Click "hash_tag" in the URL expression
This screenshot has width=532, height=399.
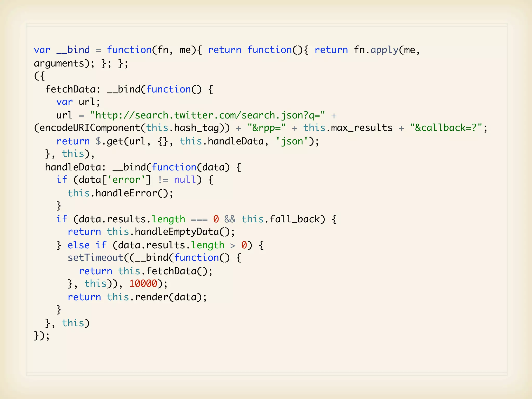(196, 128)
